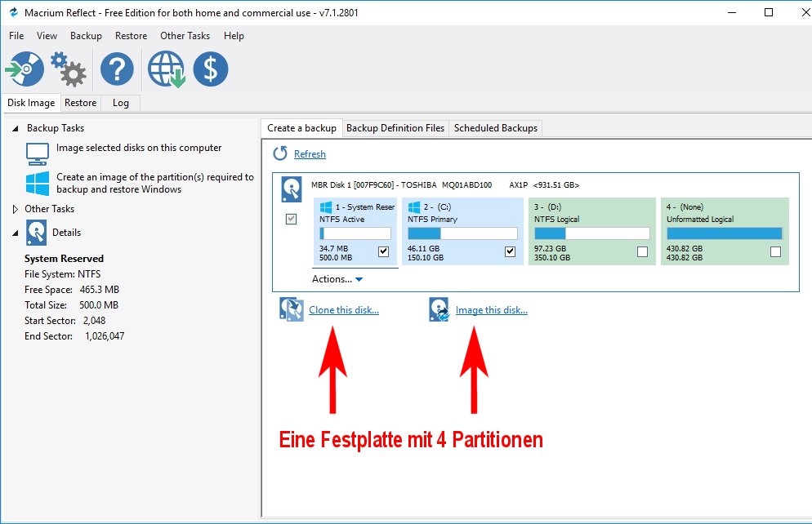Click the Image this disk... link
The height and width of the screenshot is (524, 812).
(x=492, y=310)
